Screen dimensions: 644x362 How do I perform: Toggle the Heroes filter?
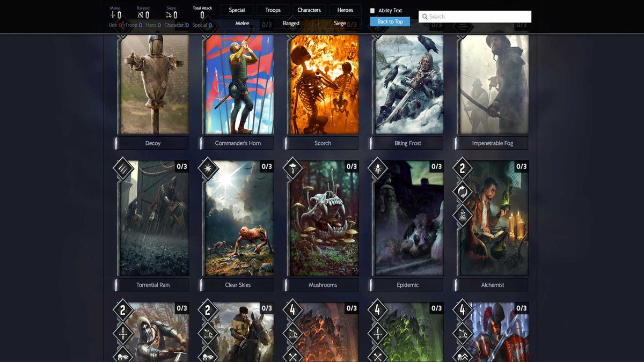pos(345,10)
